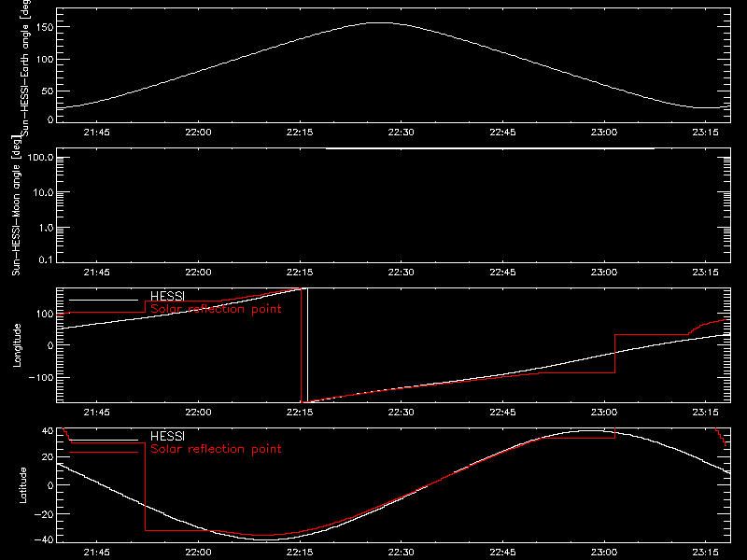Click Solar reflection point legend in Longitude plot

(216, 309)
